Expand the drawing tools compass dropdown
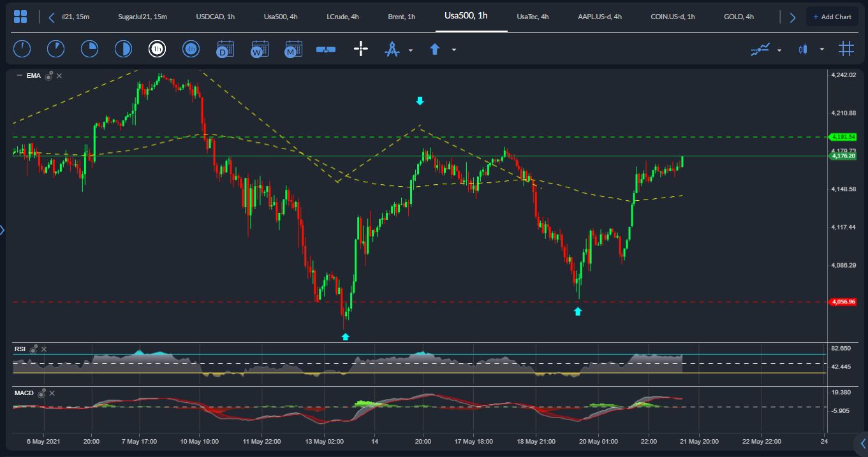The height and width of the screenshot is (457, 868). (411, 50)
